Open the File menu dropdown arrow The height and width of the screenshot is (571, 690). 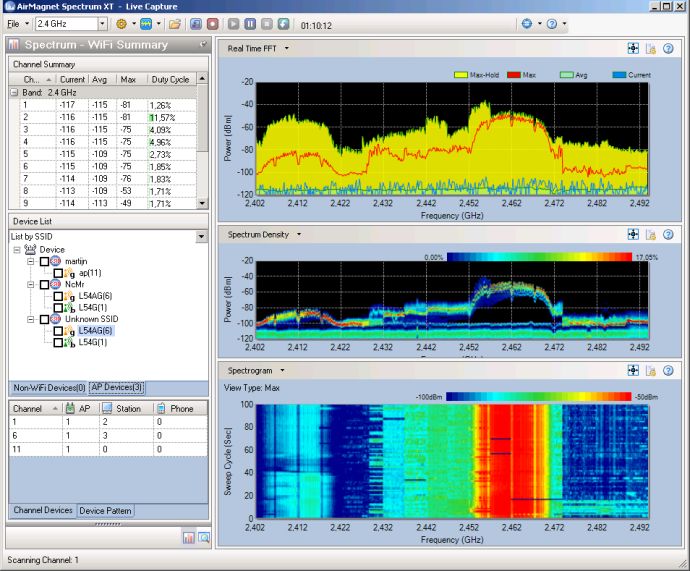(26, 24)
